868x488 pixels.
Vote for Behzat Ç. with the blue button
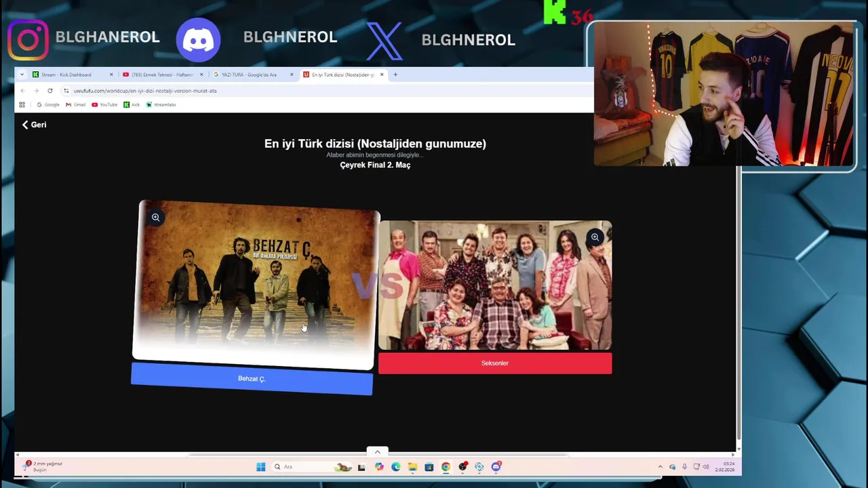[x=252, y=379]
